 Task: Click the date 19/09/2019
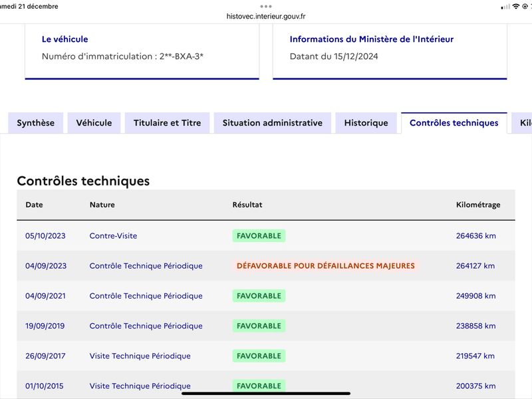click(45, 326)
